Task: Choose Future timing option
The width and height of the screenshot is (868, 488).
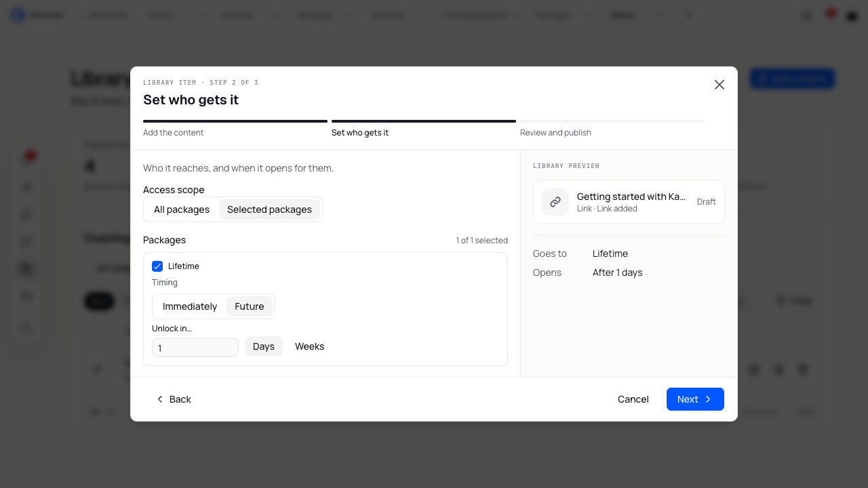Action: 250,306
